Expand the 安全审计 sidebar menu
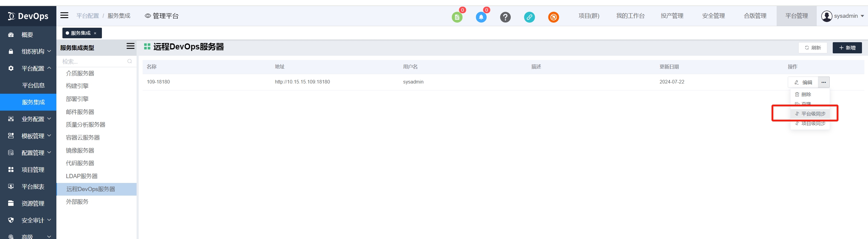This screenshot has width=868, height=239. click(28, 220)
